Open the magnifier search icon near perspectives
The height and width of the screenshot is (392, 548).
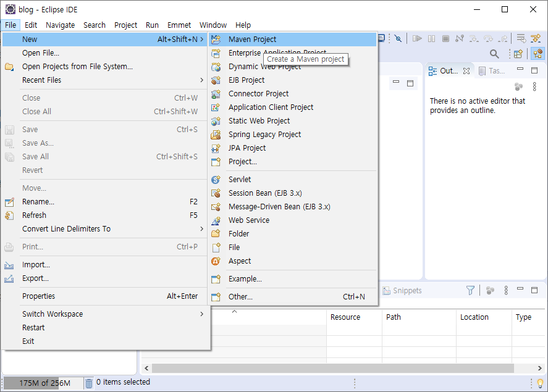coord(494,54)
